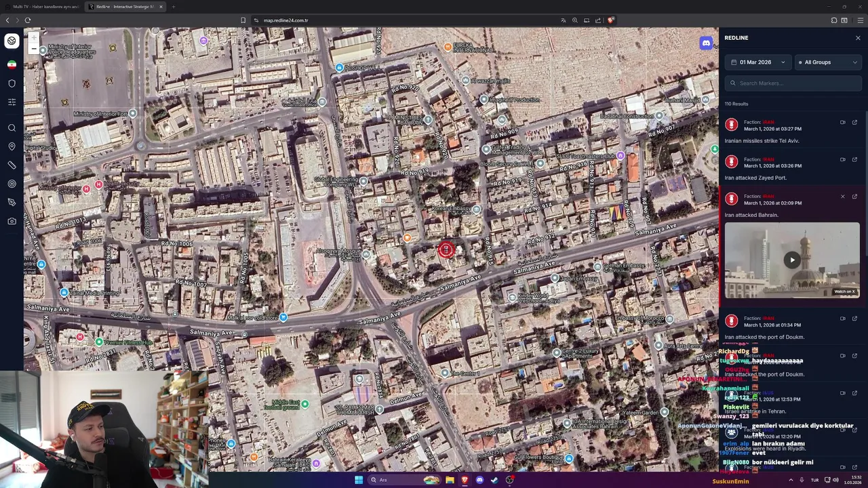
Task: Open the filter sliders icon in the sidebar
Action: point(12,102)
